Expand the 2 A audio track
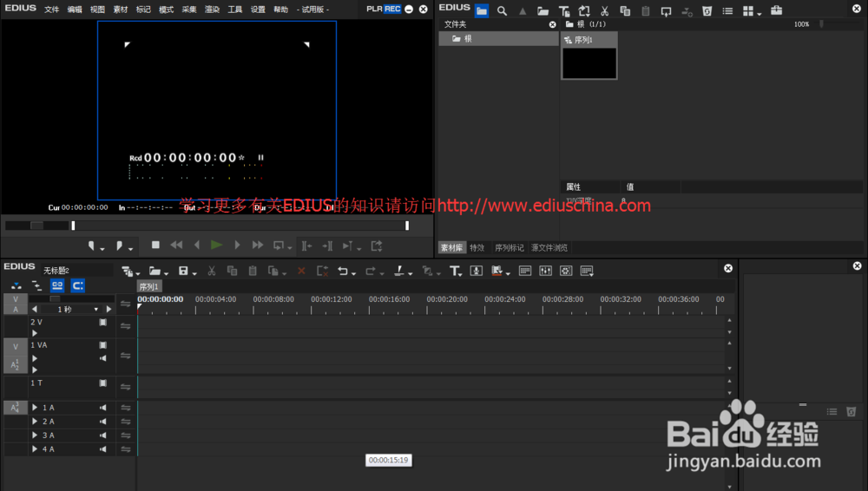This screenshot has width=868, height=491. tap(35, 422)
